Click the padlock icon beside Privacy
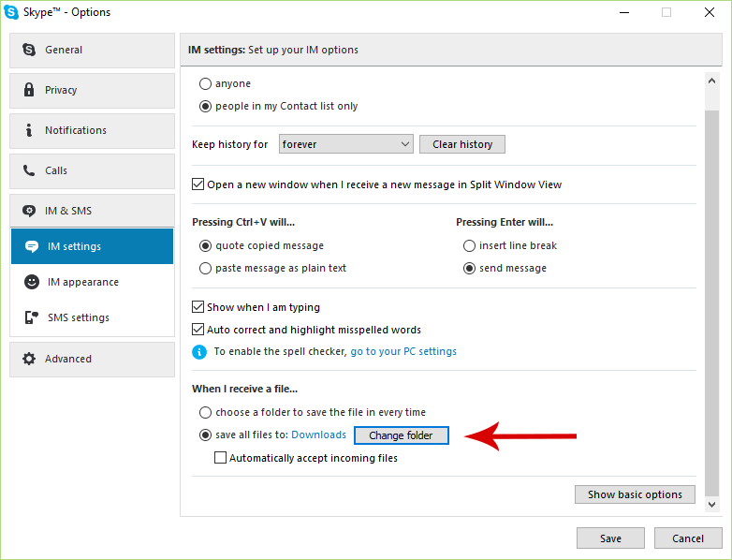The image size is (732, 560). click(x=29, y=90)
